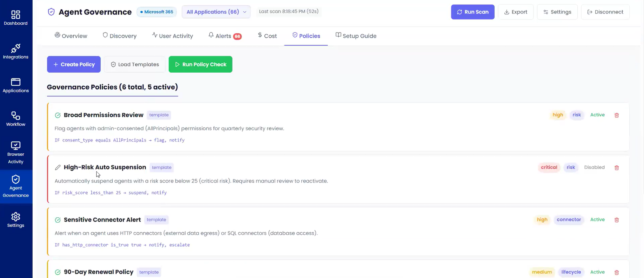Toggle Active status of 90-Day Renewal Policy
The height and width of the screenshot is (278, 644).
click(x=597, y=272)
